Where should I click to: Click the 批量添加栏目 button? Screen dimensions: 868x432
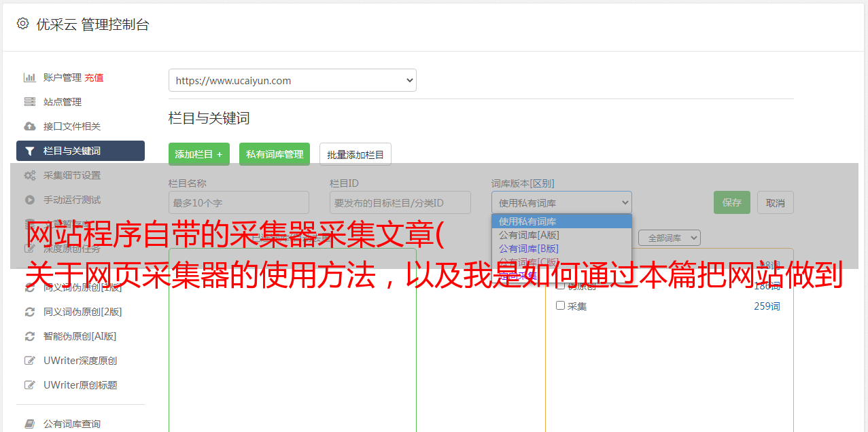tap(355, 154)
